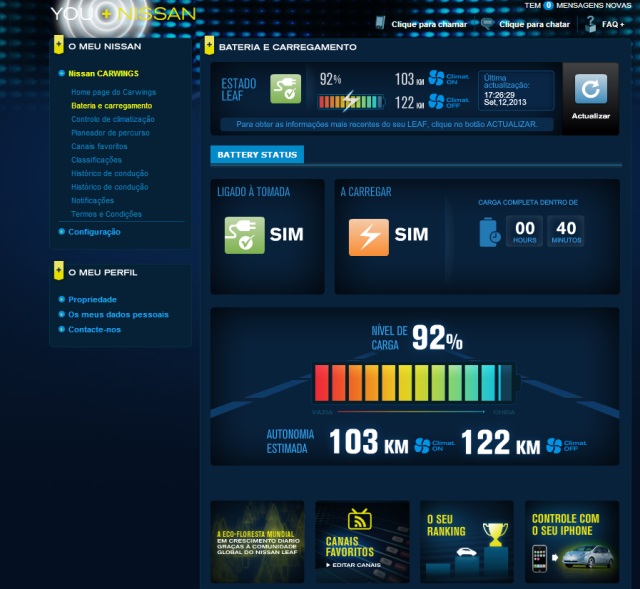Screen dimensions: 640x589
Task: Click the small battery gauge in status bar
Action: point(351,102)
